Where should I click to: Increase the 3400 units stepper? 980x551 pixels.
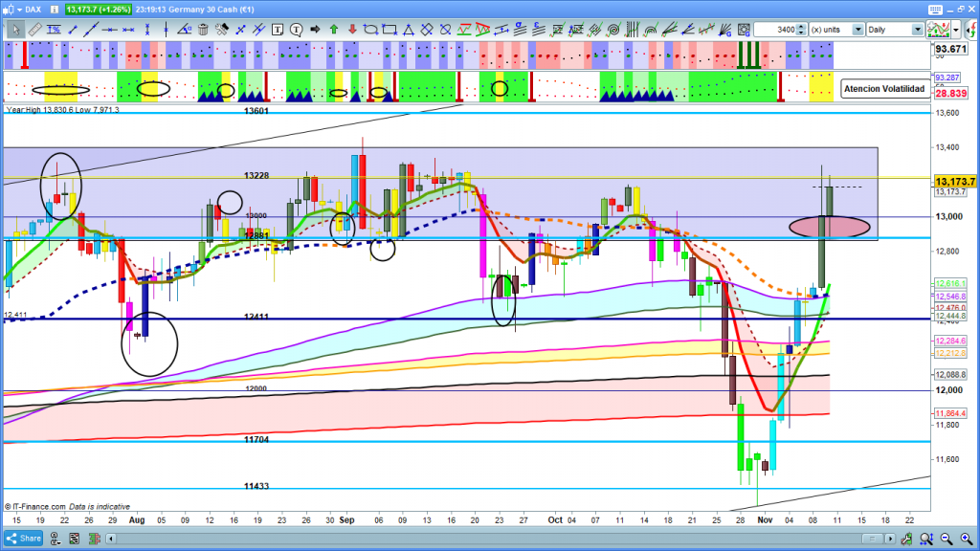802,27
